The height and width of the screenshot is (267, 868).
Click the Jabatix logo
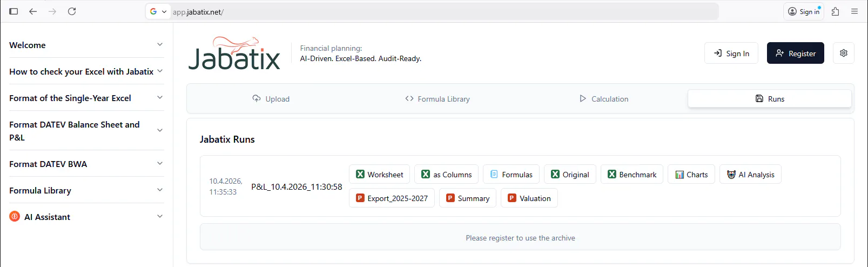(234, 54)
